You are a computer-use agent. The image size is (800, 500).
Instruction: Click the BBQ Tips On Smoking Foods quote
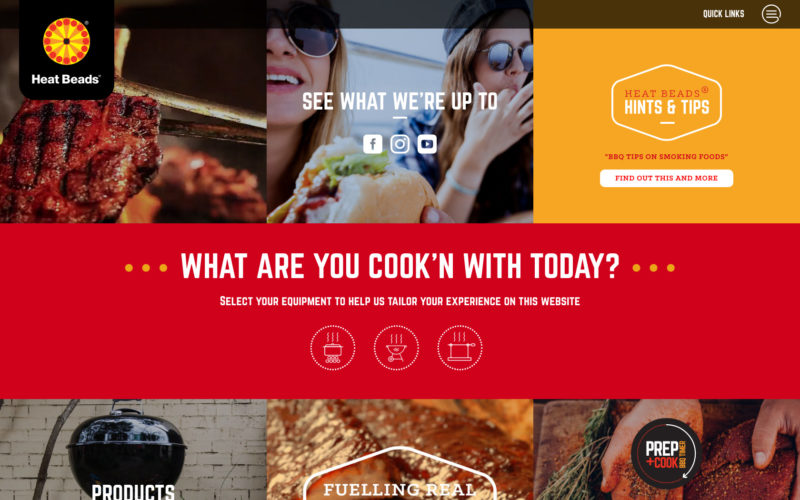[x=666, y=157]
